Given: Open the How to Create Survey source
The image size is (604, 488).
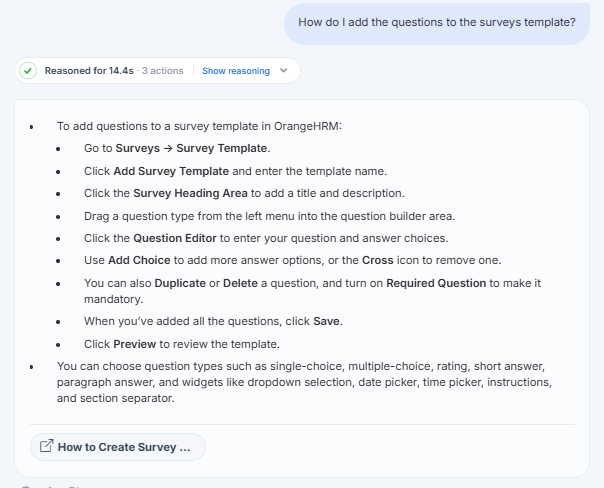Looking at the screenshot, I should [x=118, y=447].
